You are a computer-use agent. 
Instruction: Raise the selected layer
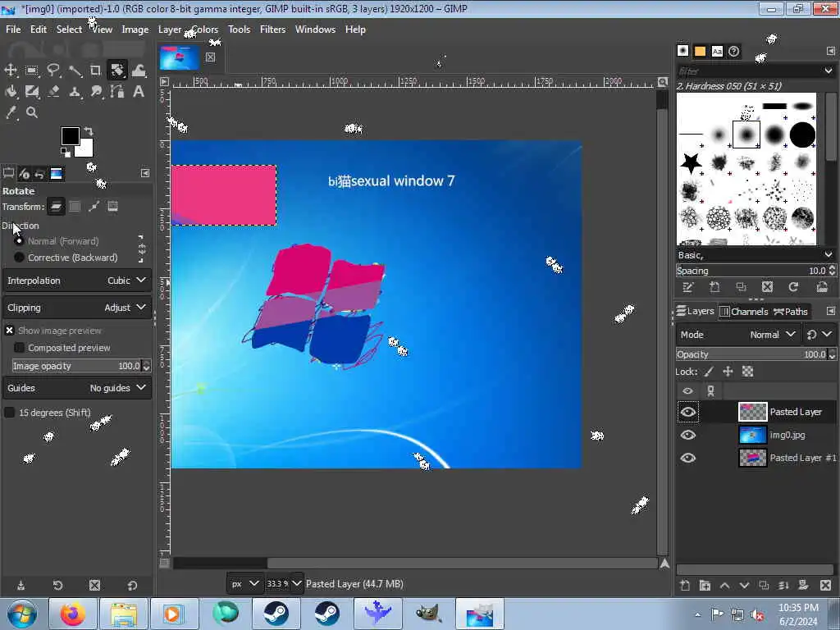click(724, 586)
